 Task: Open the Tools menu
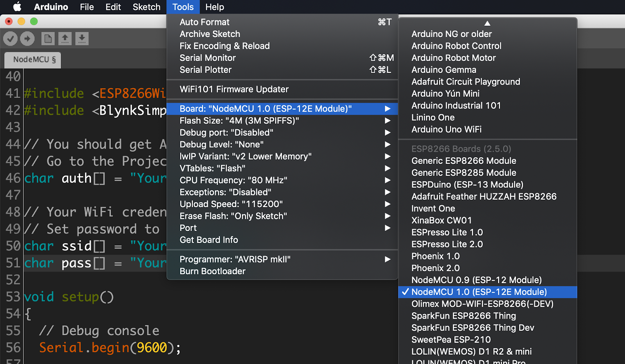183,7
